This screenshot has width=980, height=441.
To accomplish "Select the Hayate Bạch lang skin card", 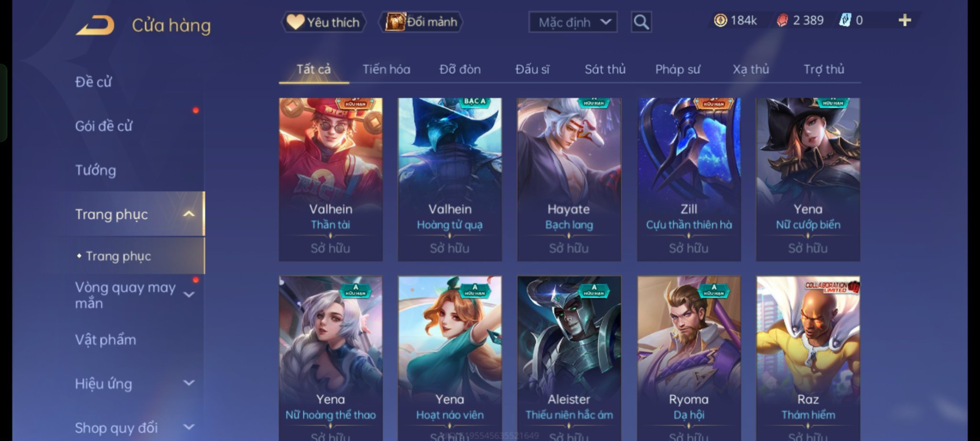I will pos(569,180).
